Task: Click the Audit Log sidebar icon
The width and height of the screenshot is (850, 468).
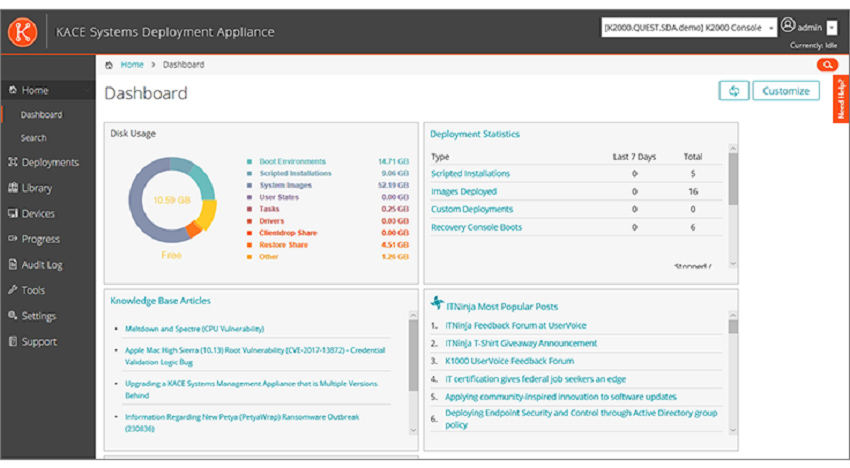Action: click(x=13, y=265)
